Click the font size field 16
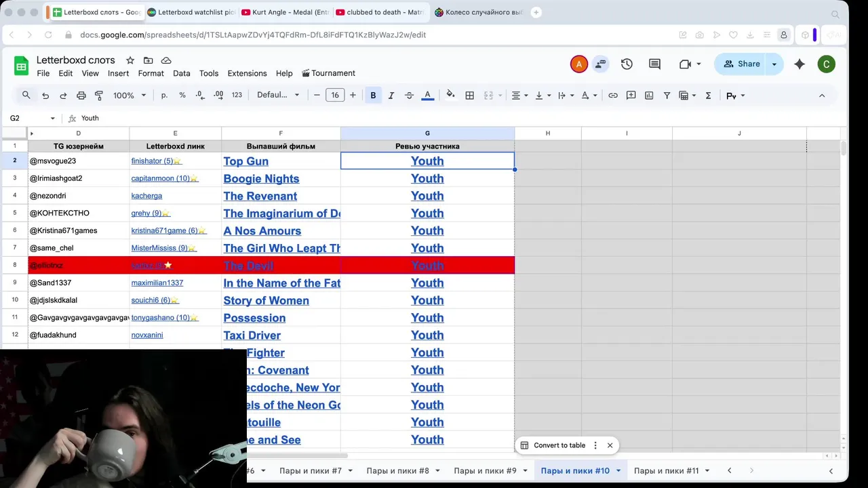Viewport: 868px width, 488px height. [335, 96]
